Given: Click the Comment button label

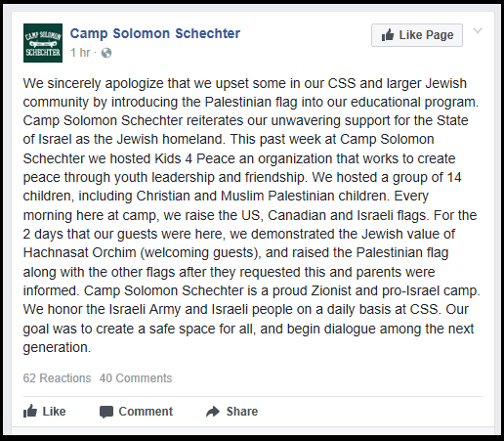Looking at the screenshot, I should click(146, 412).
